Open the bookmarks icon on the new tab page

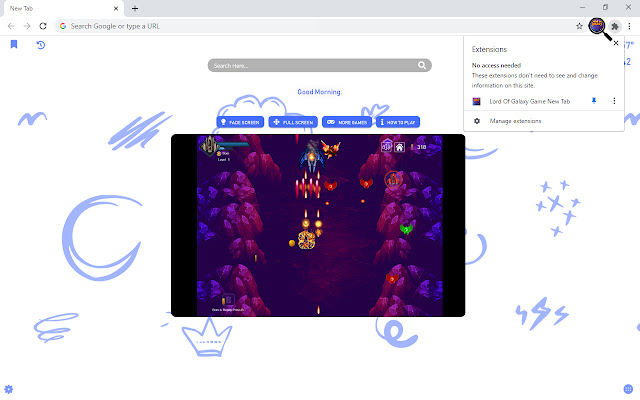(14, 44)
